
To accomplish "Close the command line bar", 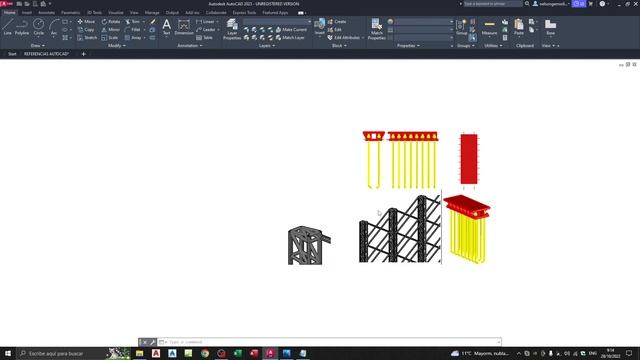I will click(144, 342).
